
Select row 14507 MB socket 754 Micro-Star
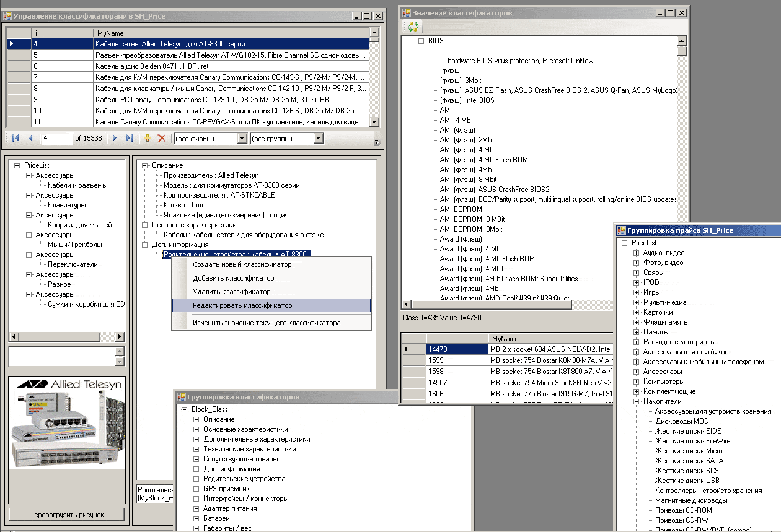[x=508, y=383]
